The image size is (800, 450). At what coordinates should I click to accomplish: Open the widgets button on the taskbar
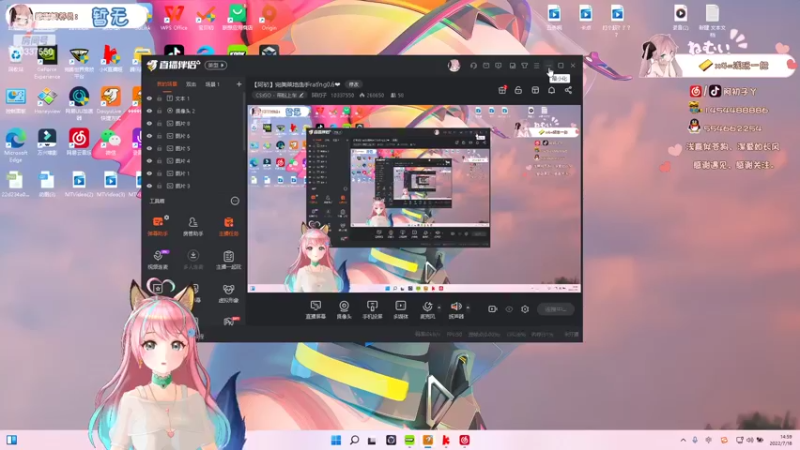pyautogui.click(x=12, y=440)
